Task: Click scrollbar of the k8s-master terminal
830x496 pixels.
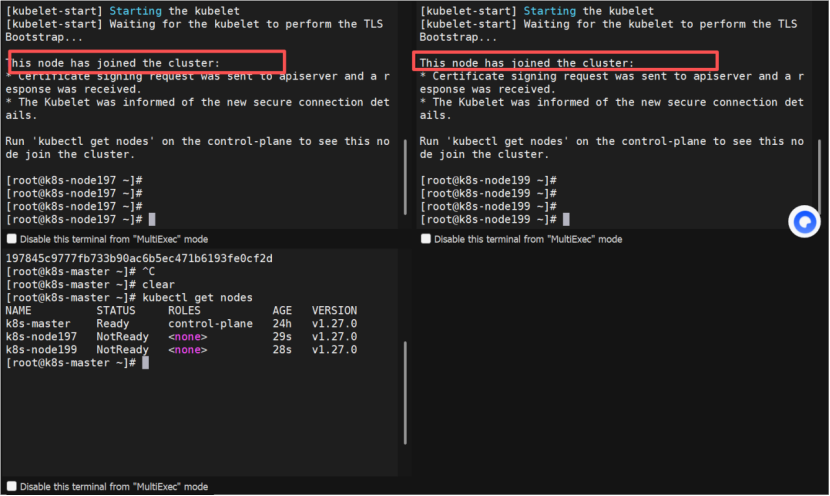Action: coord(405,393)
